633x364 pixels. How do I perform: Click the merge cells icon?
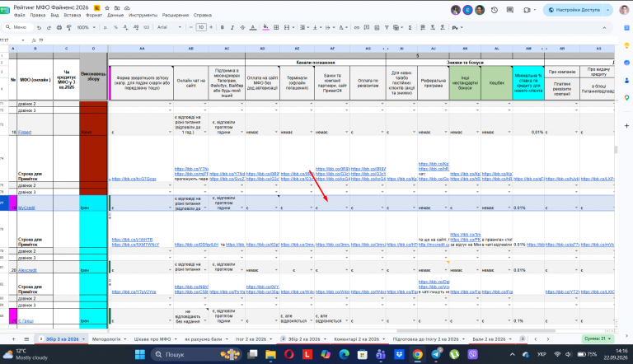(287, 27)
